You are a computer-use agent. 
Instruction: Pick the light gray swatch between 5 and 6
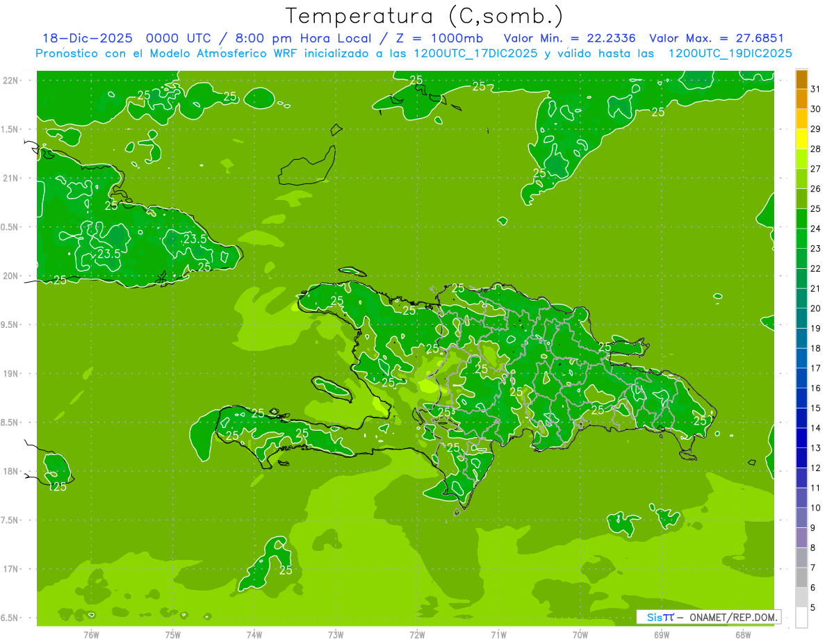[801, 597]
